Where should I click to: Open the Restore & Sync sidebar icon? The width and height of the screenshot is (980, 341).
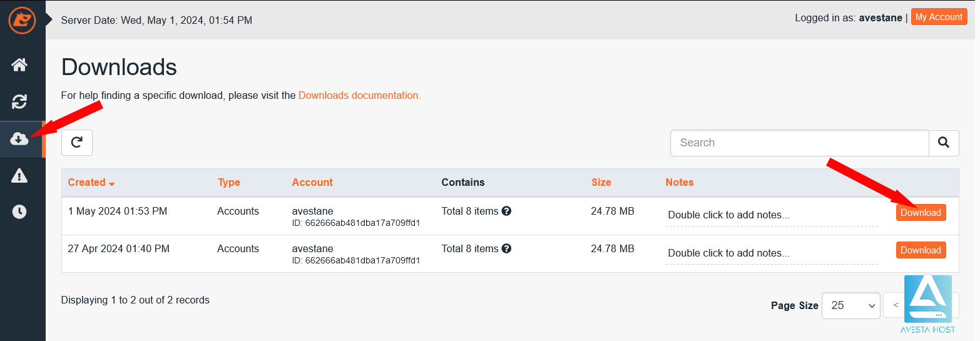(19, 101)
